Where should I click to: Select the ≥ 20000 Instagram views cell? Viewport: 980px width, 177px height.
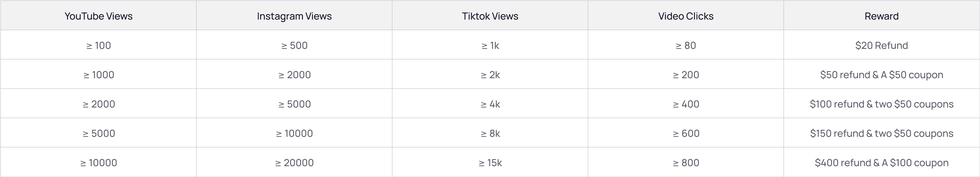tap(294, 162)
